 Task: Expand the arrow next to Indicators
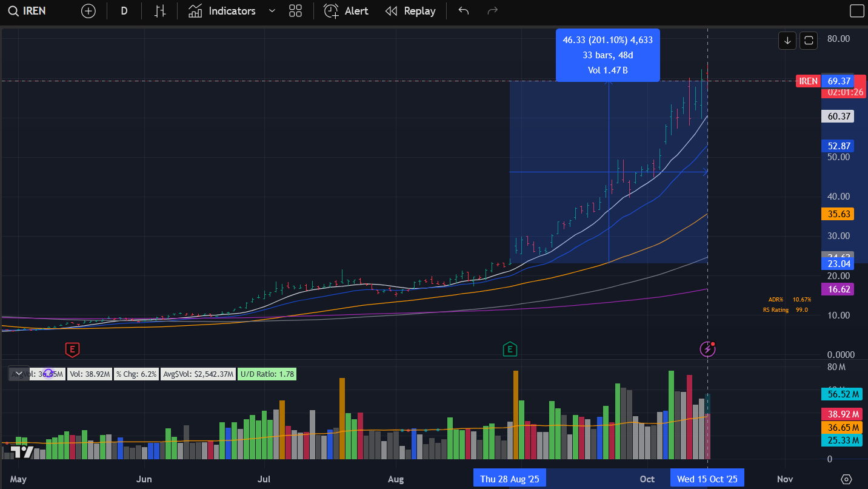[272, 11]
